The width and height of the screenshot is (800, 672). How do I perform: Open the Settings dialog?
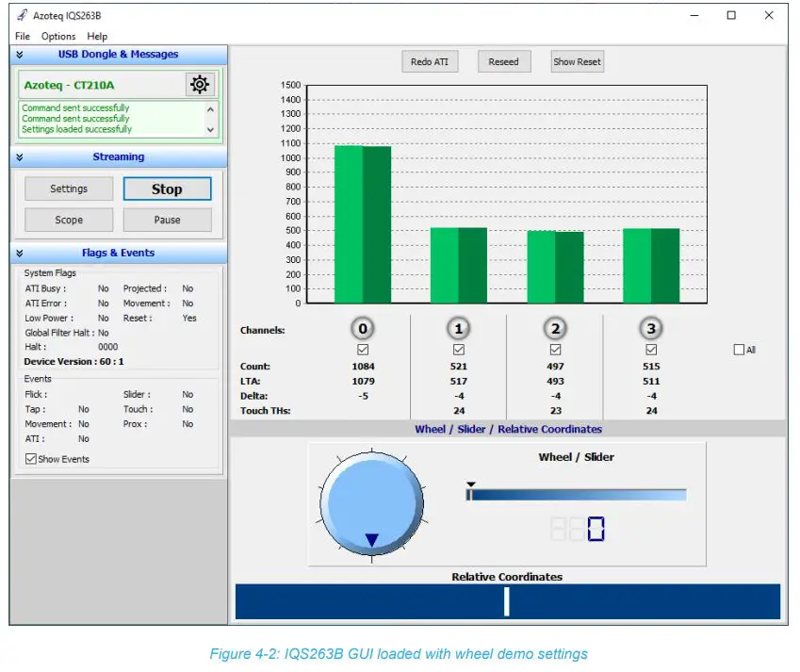[x=68, y=188]
